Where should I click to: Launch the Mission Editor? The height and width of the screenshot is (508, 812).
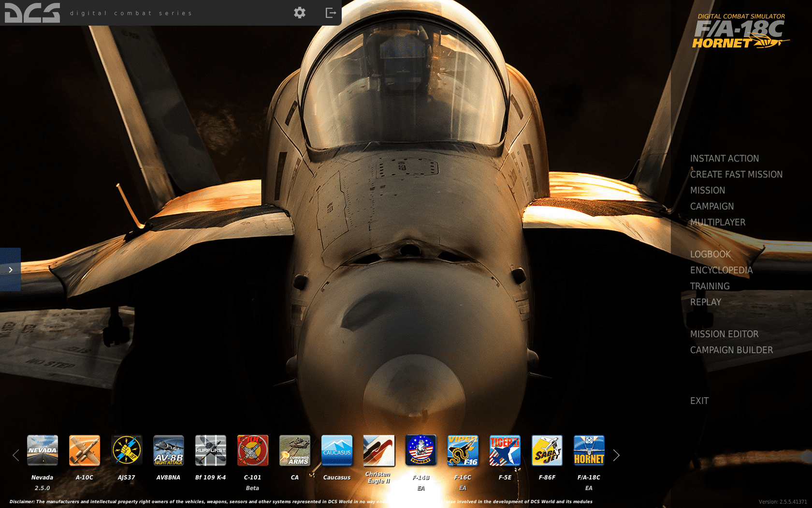(x=724, y=334)
